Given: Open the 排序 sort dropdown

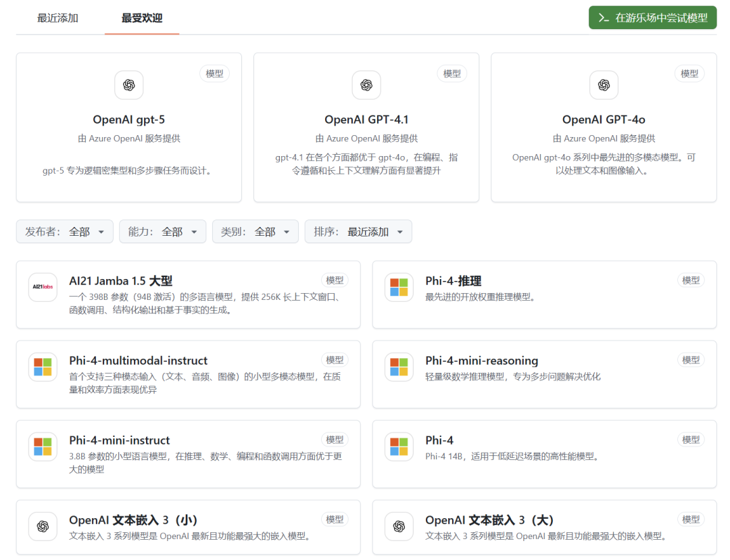Looking at the screenshot, I should coord(358,232).
